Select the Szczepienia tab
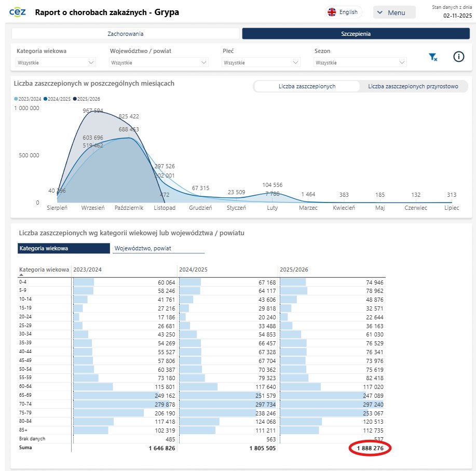This screenshot has height=471, width=476. [356, 34]
